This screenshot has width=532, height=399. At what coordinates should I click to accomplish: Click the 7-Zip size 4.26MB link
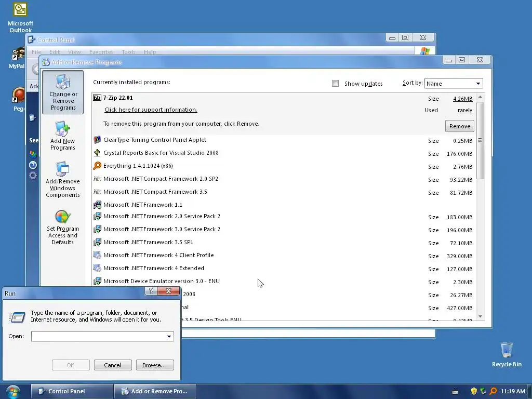click(x=463, y=99)
